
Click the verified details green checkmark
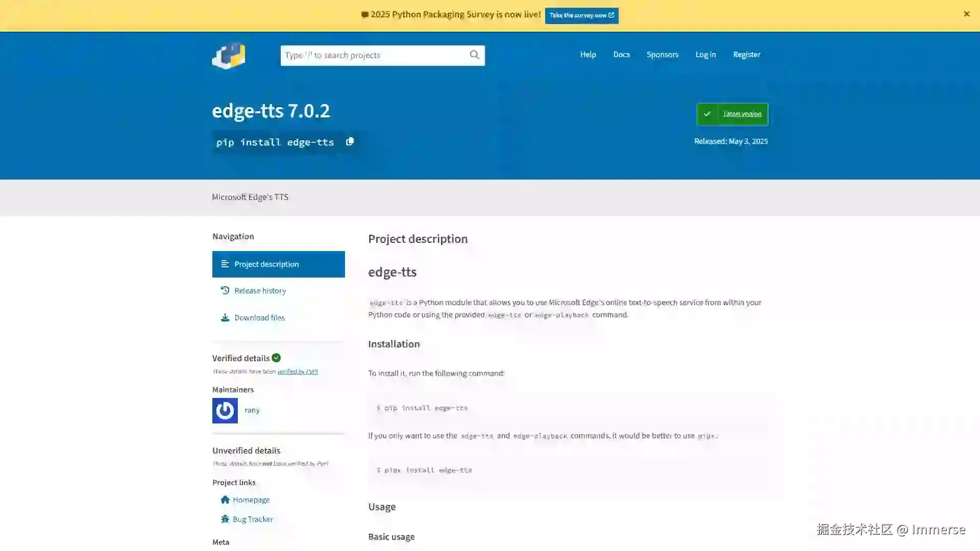[x=276, y=358]
